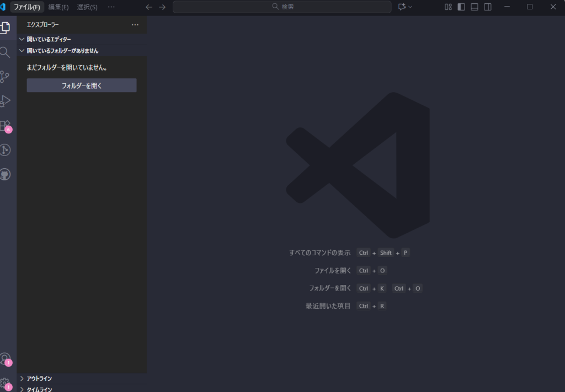The height and width of the screenshot is (392, 565).
Task: Open the ファイル(F) menu
Action: click(x=26, y=7)
